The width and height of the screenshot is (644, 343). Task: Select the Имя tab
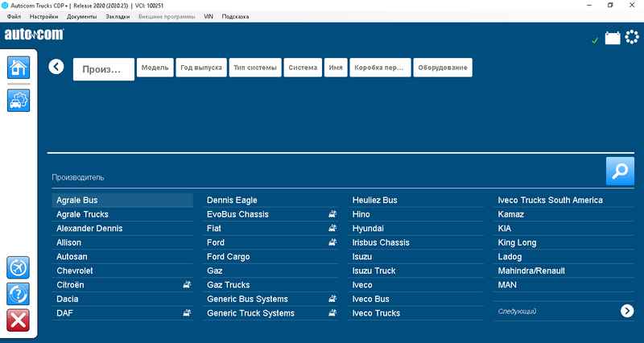click(336, 68)
